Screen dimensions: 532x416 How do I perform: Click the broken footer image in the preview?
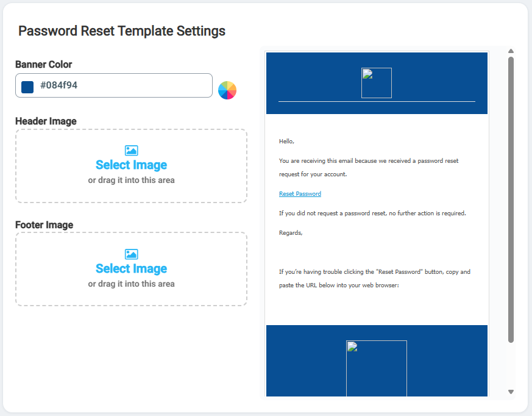[x=376, y=368]
